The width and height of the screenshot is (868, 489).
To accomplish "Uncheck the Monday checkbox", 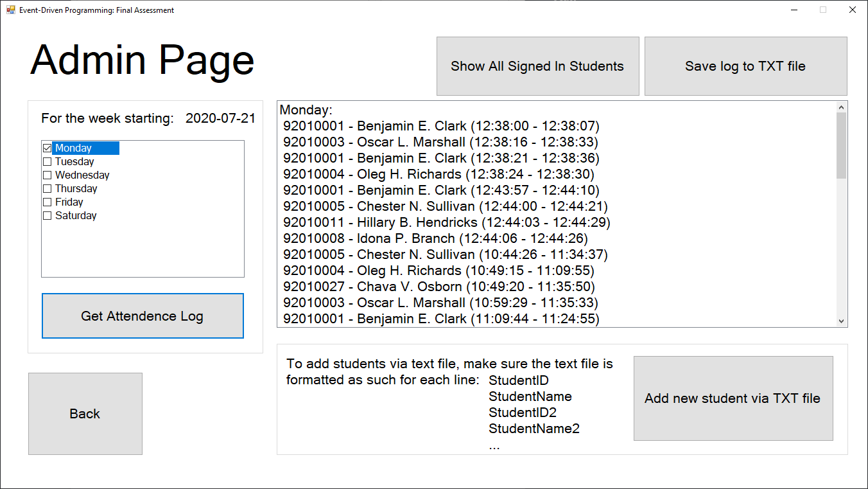I will (x=47, y=148).
